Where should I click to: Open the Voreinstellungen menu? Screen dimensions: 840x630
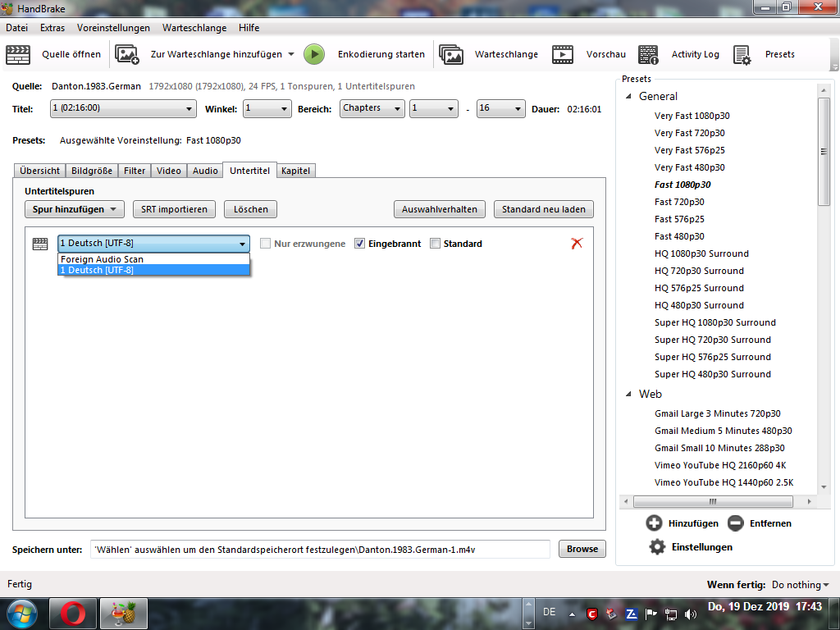tap(113, 28)
